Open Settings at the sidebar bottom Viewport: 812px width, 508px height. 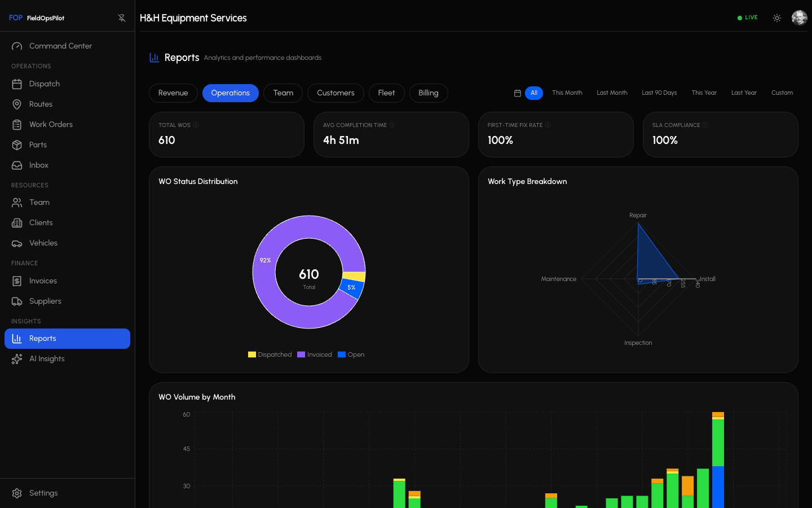click(43, 493)
